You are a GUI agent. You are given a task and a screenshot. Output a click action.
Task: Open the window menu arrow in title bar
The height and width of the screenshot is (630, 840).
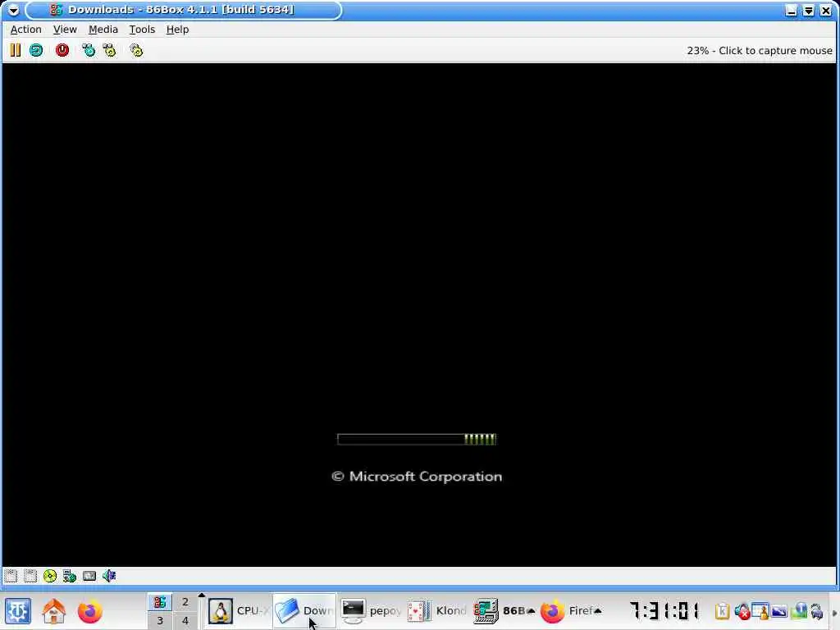13,10
